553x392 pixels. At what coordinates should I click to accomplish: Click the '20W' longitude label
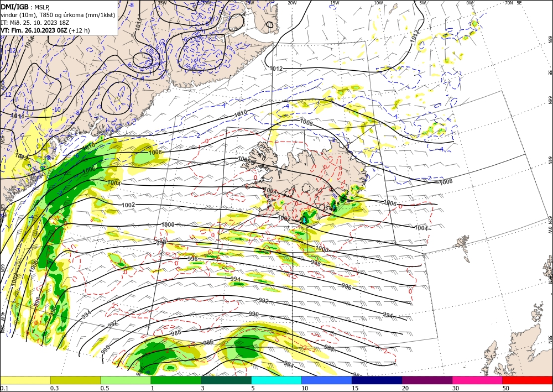point(291,3)
